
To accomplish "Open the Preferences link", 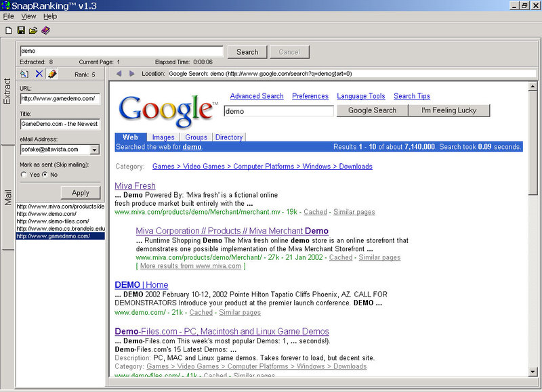I will click(x=310, y=96).
